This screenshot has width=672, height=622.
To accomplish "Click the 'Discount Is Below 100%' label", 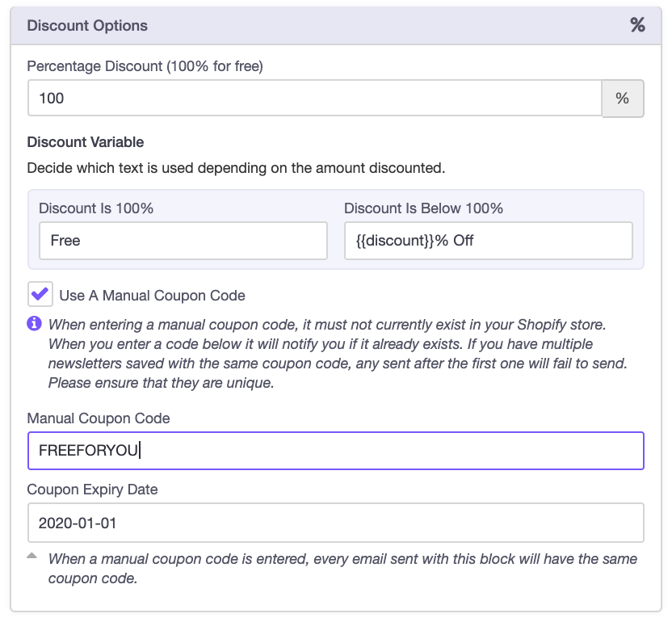I will point(423,208).
